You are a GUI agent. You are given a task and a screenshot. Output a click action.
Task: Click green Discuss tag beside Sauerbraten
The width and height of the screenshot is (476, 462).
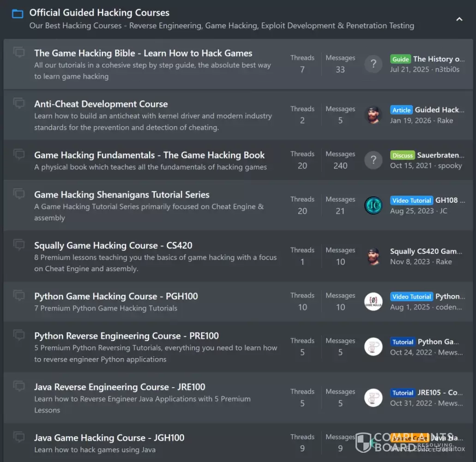coord(402,155)
